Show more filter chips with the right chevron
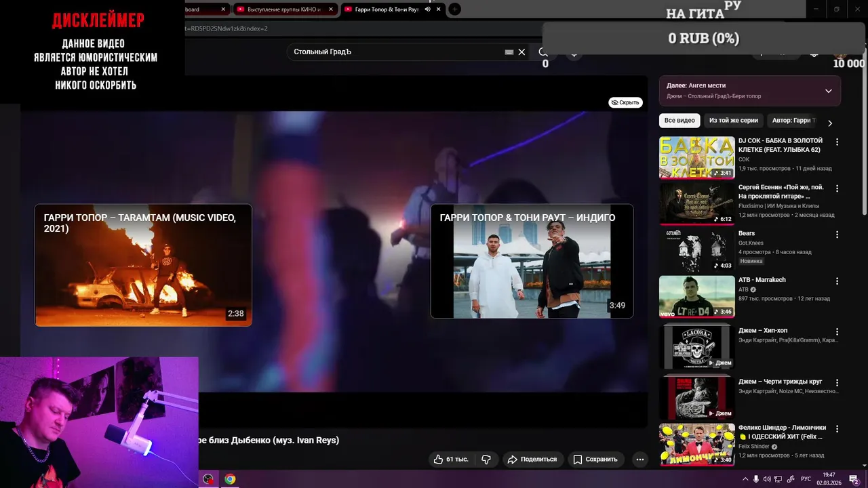Image resolution: width=868 pixels, height=488 pixels. (x=830, y=123)
